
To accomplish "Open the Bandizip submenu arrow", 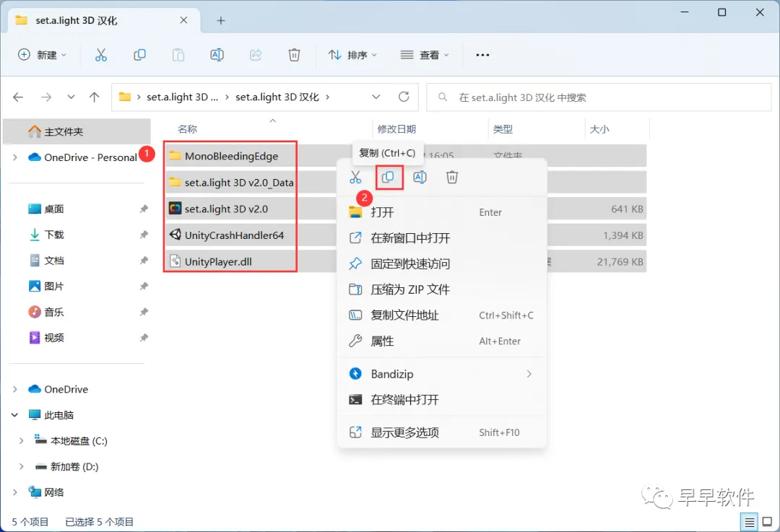I will tap(529, 374).
